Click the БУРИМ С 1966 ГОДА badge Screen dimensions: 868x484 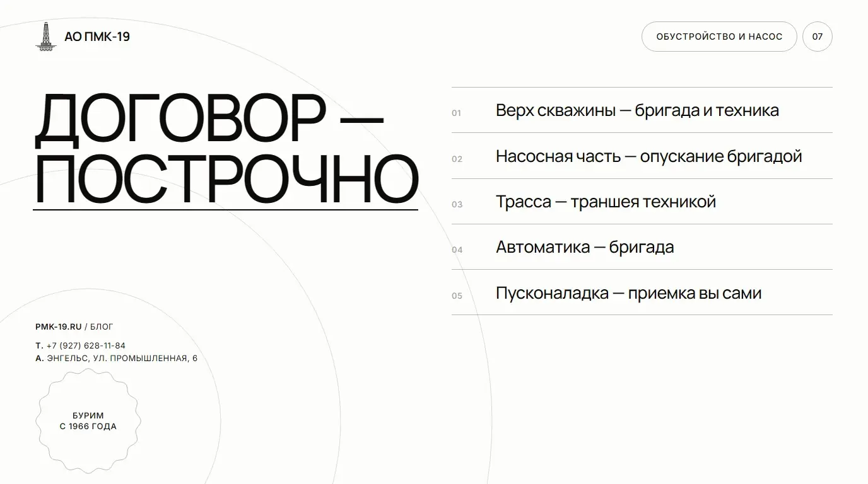pos(88,421)
